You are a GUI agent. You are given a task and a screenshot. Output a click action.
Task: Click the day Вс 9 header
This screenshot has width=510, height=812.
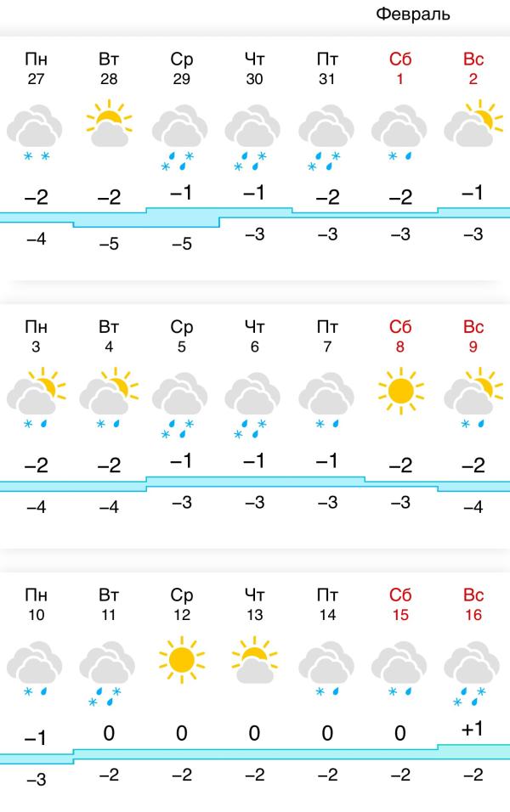[x=473, y=336]
